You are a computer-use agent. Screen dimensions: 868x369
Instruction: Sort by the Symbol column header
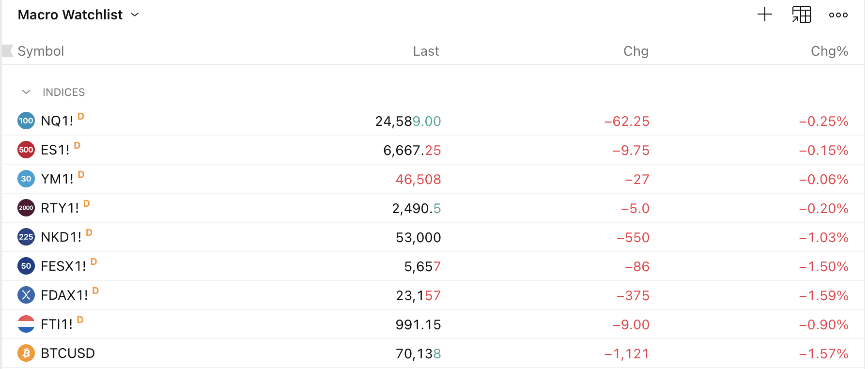coord(41,51)
